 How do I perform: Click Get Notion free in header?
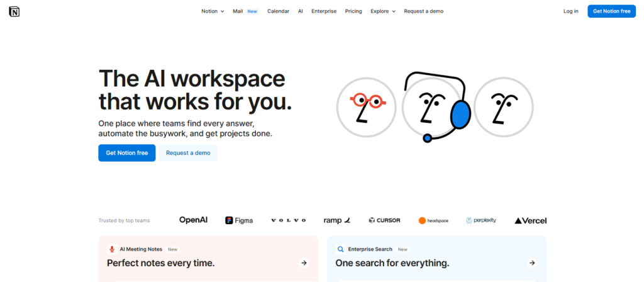click(x=611, y=11)
